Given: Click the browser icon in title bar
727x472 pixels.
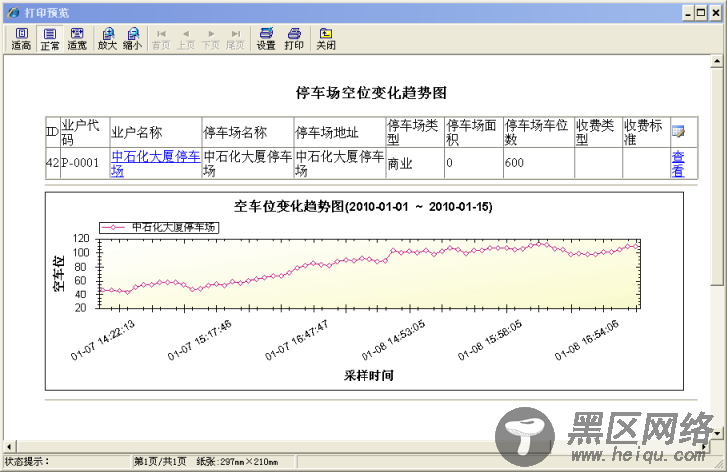Looking at the screenshot, I should pyautogui.click(x=13, y=13).
